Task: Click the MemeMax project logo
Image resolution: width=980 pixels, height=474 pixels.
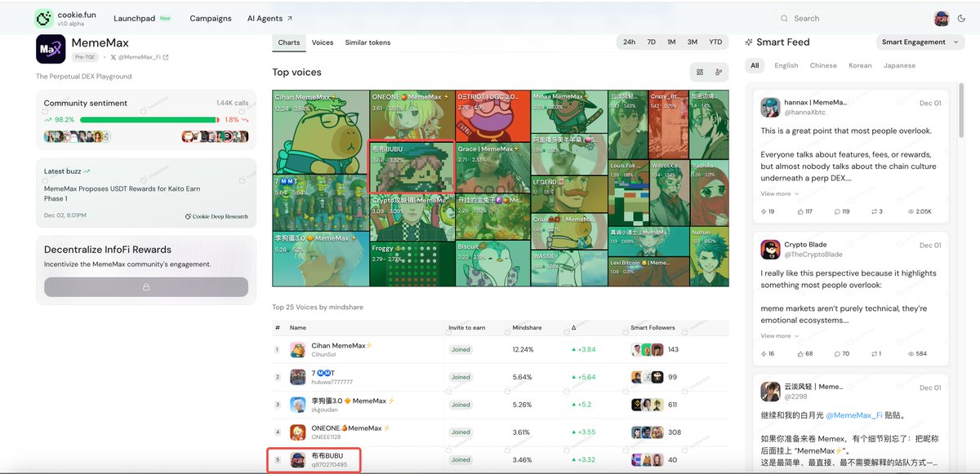Action: pyautogui.click(x=51, y=49)
